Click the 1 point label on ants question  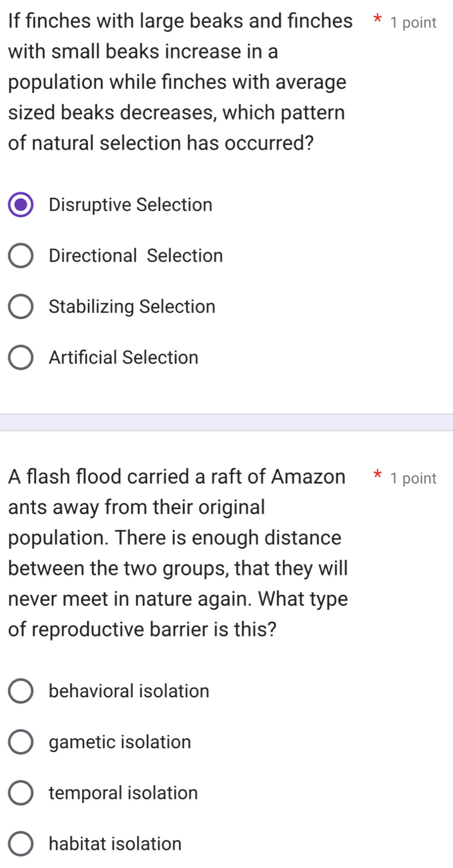(415, 478)
